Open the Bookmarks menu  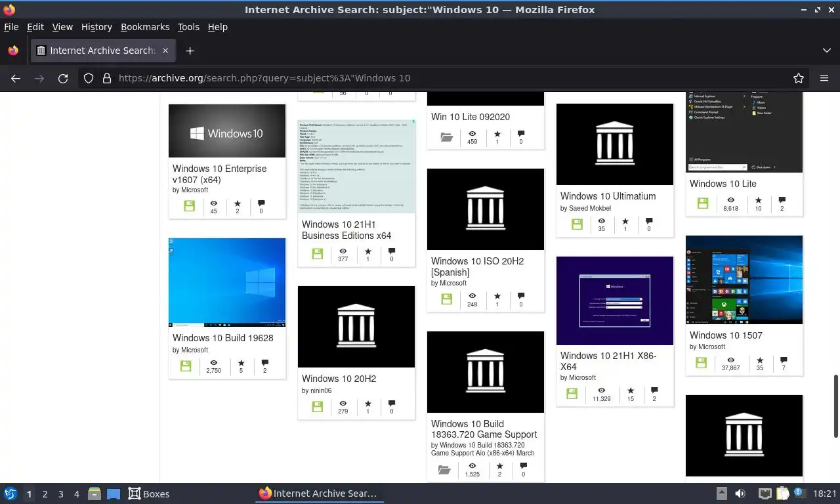[145, 27]
